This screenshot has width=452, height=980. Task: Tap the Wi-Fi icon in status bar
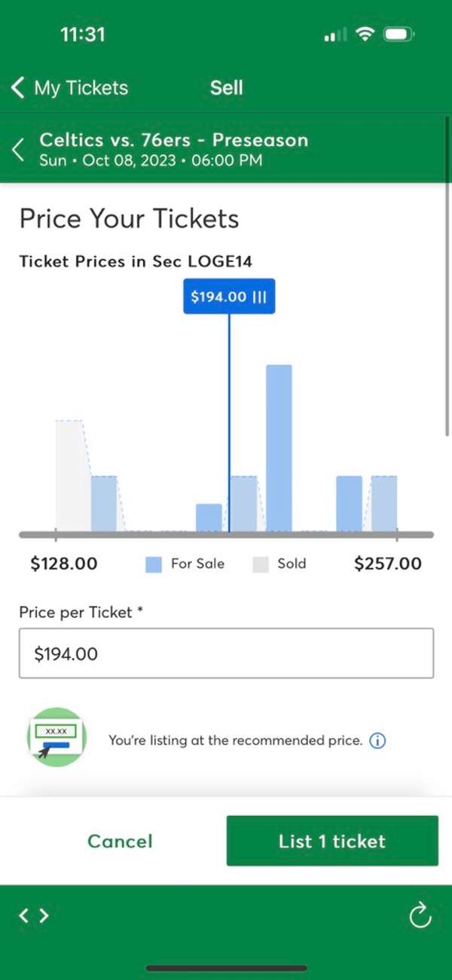click(363, 34)
